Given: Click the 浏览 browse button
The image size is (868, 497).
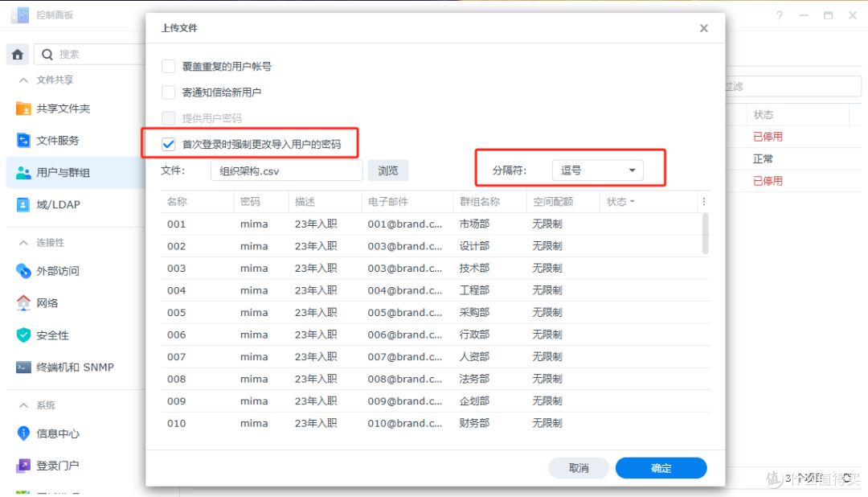Looking at the screenshot, I should (388, 170).
